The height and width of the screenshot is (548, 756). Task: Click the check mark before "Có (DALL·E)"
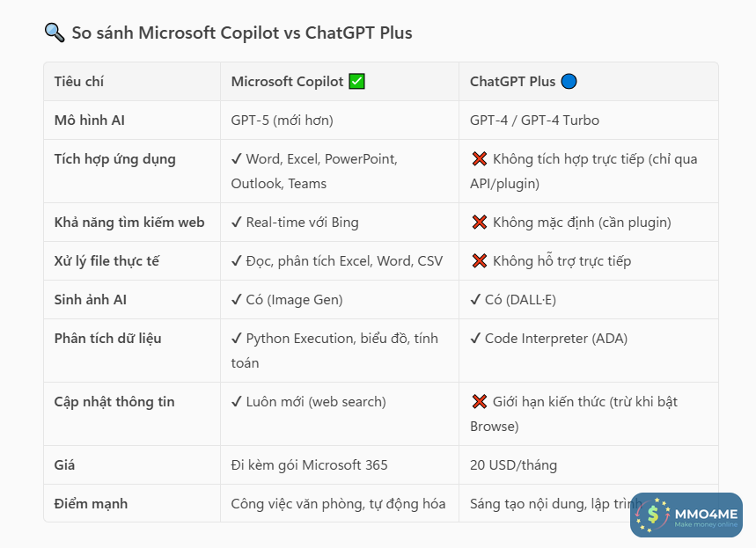[475, 300]
